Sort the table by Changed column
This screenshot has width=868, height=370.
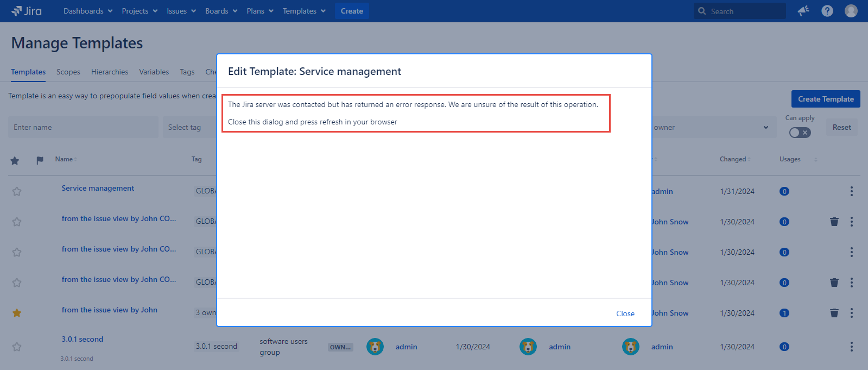click(x=734, y=159)
